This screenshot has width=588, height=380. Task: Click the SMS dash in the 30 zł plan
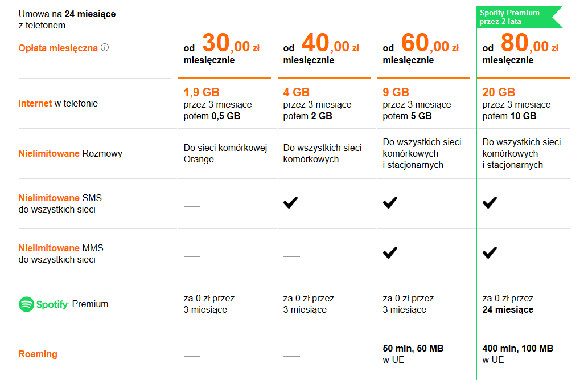click(192, 206)
